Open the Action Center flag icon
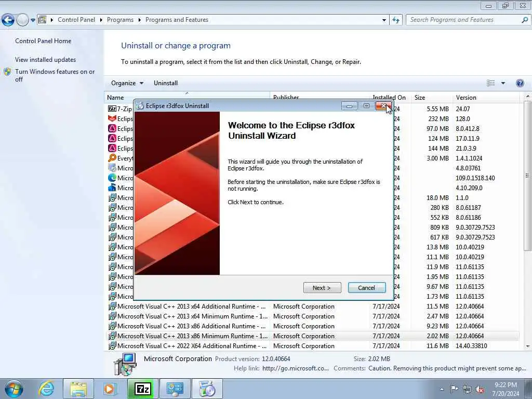Screen dimensions: 532x399 454,389
